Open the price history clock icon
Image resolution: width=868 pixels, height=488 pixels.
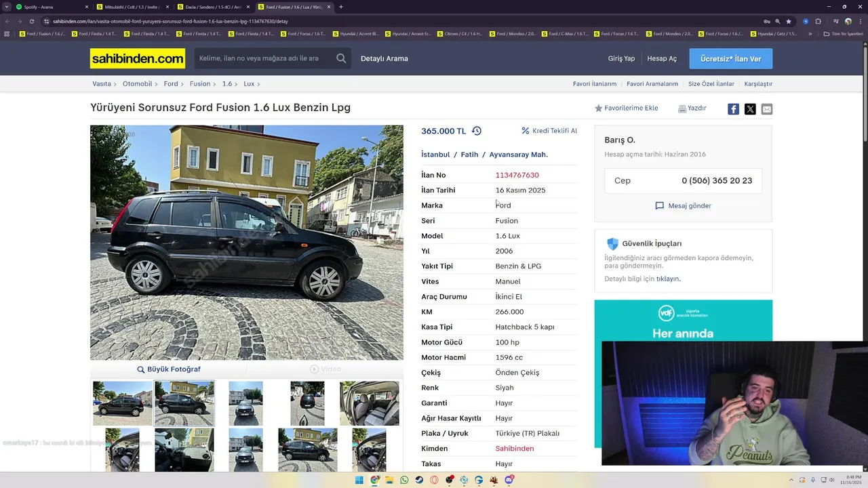pyautogui.click(x=477, y=131)
